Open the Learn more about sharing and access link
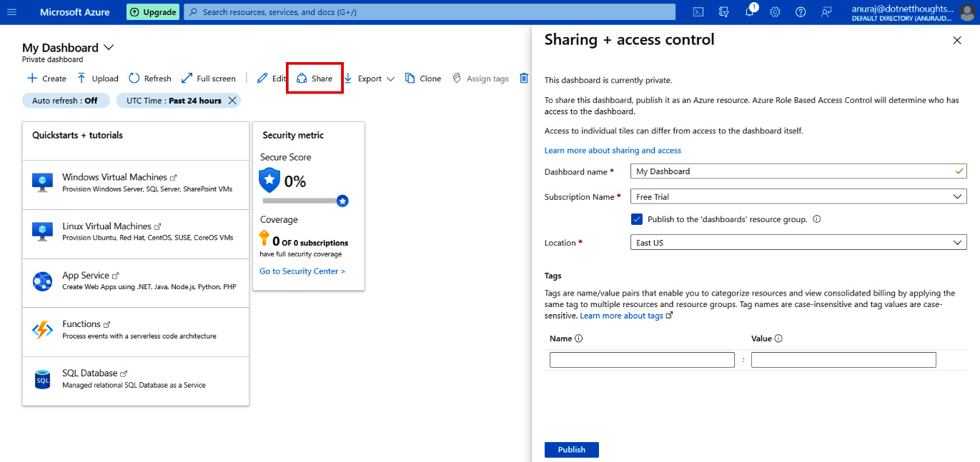This screenshot has height=462, width=980. [613, 151]
